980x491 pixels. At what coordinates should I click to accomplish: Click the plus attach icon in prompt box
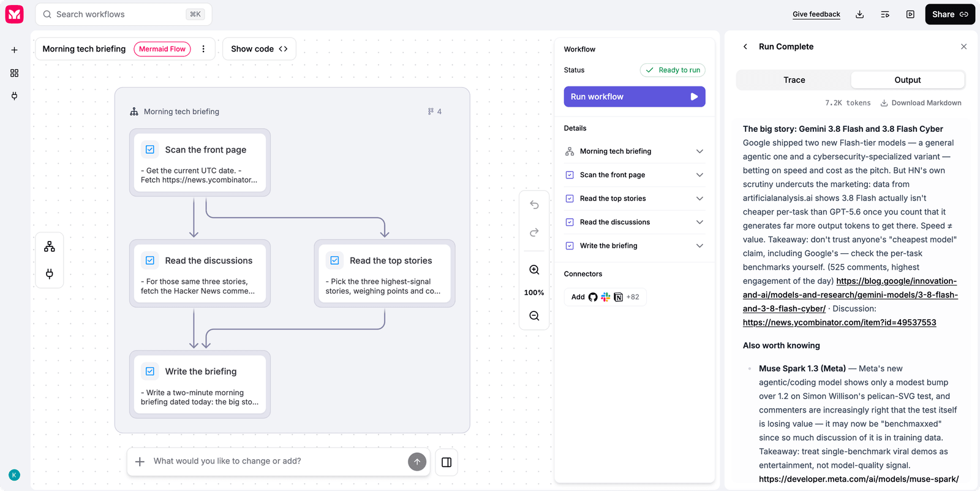coord(140,462)
